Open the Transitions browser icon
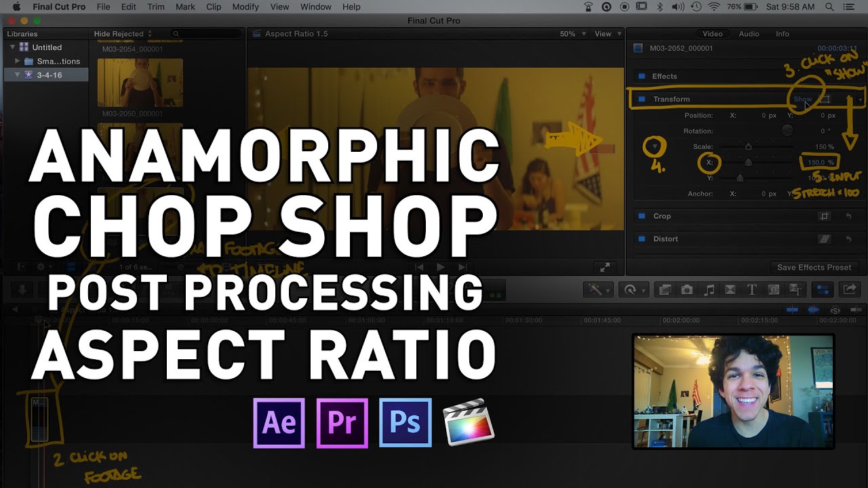This screenshot has width=868, height=488. (730, 289)
